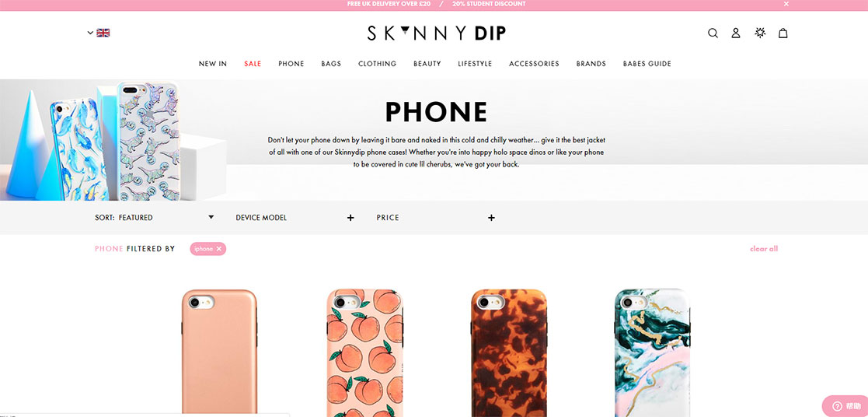This screenshot has width=868, height=417.
Task: Expand the Price filter
Action: (x=436, y=217)
